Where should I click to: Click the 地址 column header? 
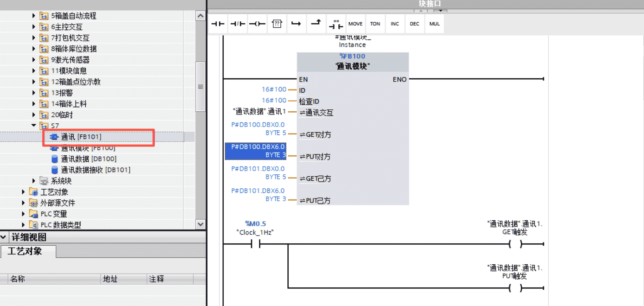[x=110, y=279]
